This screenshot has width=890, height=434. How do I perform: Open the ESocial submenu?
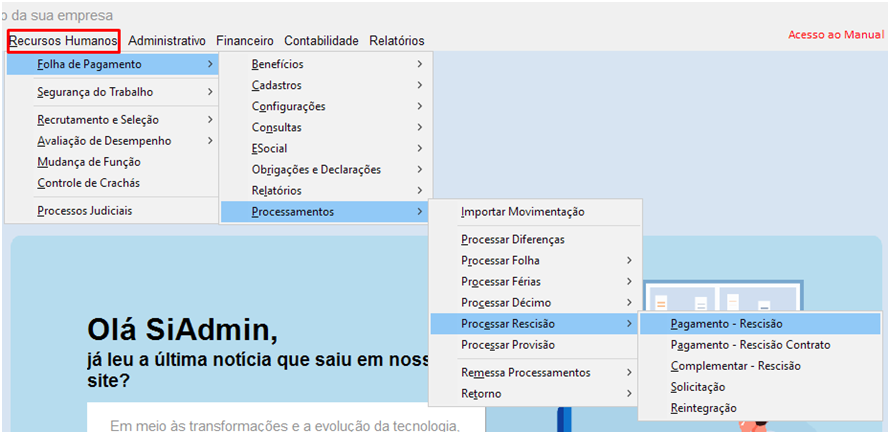tap(326, 149)
